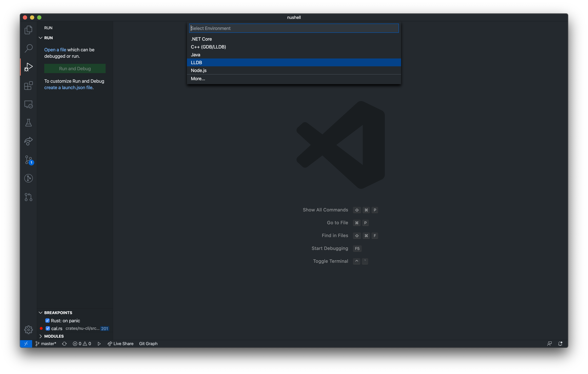Screen dimensions: 588x374
Task: Open the feedback icon in status bar
Action: pos(549,344)
